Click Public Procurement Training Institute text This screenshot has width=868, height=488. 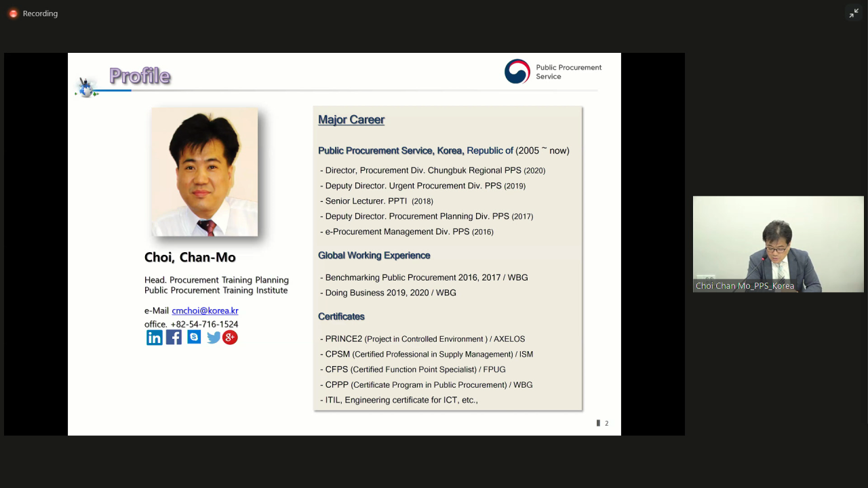coord(216,290)
